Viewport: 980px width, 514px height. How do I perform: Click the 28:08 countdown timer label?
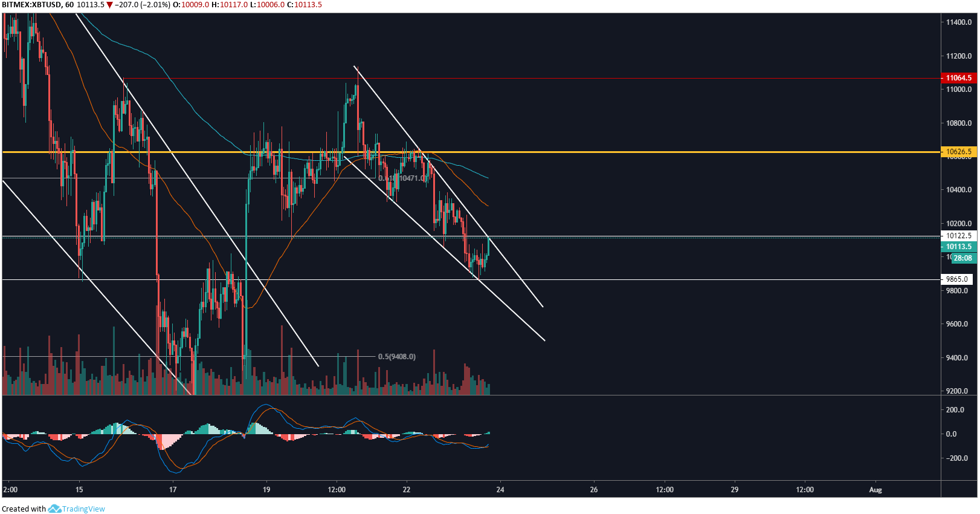click(962, 258)
